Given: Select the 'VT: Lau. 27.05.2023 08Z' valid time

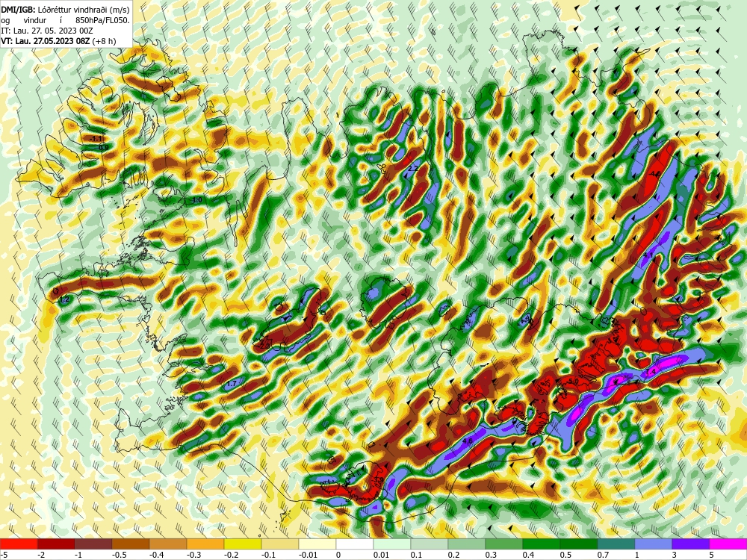Looking at the screenshot, I should (x=46, y=41).
